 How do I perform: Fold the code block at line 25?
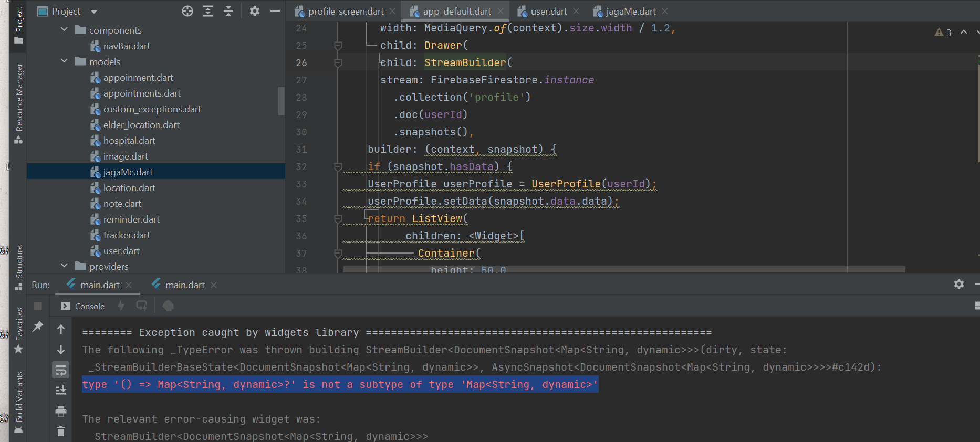pyautogui.click(x=338, y=46)
